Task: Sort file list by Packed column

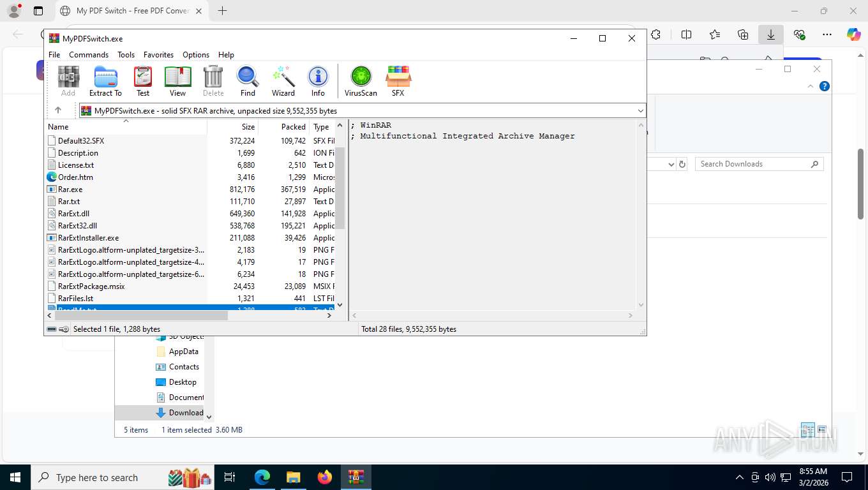Action: [284, 126]
